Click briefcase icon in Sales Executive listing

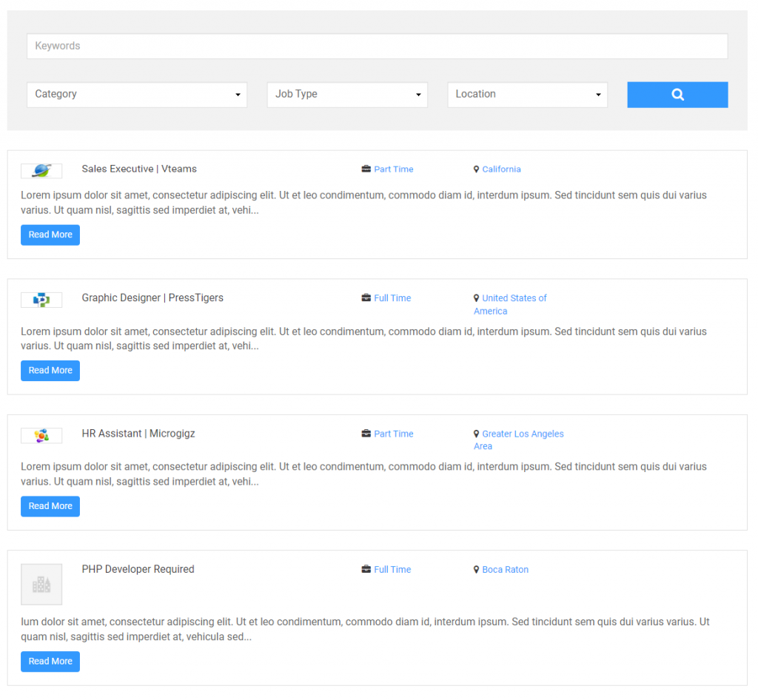366,169
